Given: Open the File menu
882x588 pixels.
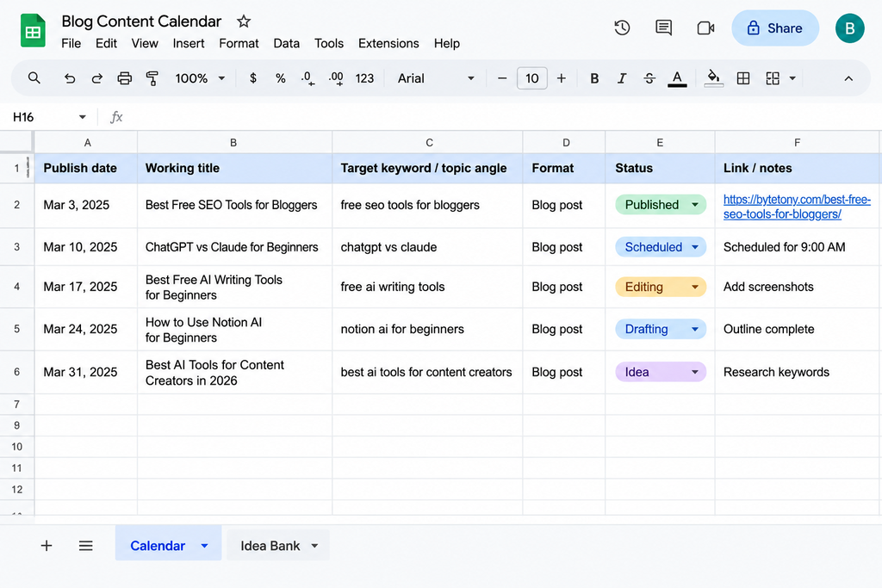Looking at the screenshot, I should point(71,43).
